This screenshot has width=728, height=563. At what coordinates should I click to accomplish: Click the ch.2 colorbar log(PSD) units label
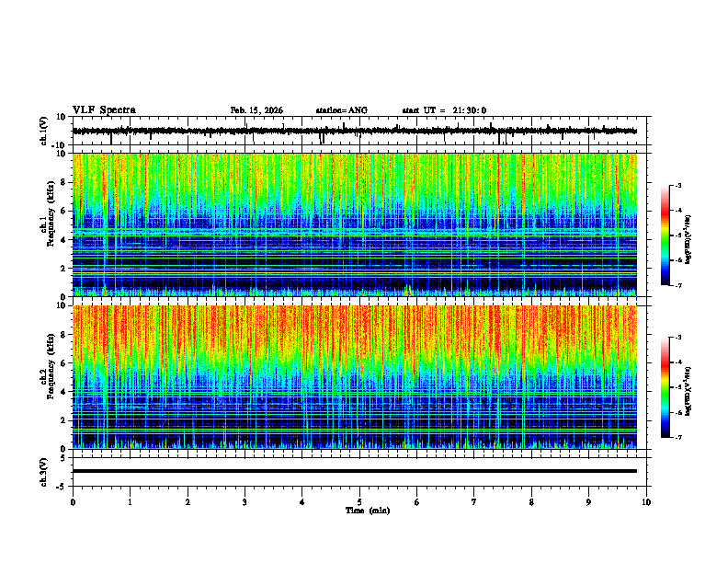point(688,391)
